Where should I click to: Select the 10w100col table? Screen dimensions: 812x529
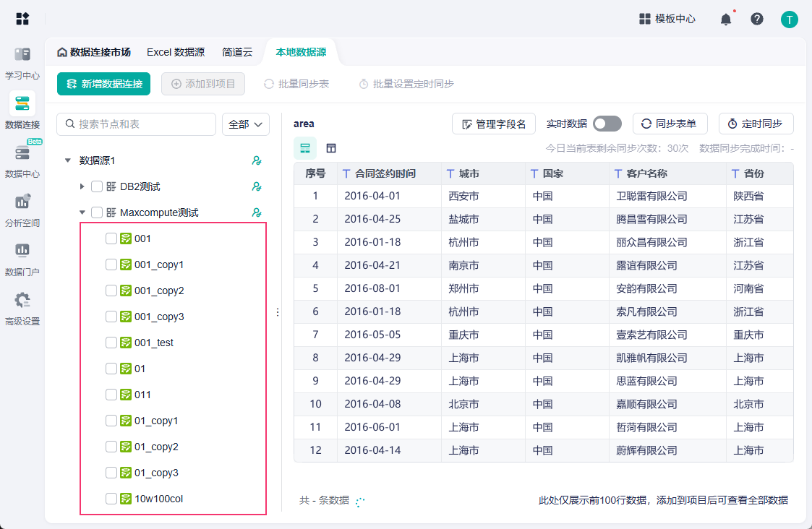click(158, 499)
